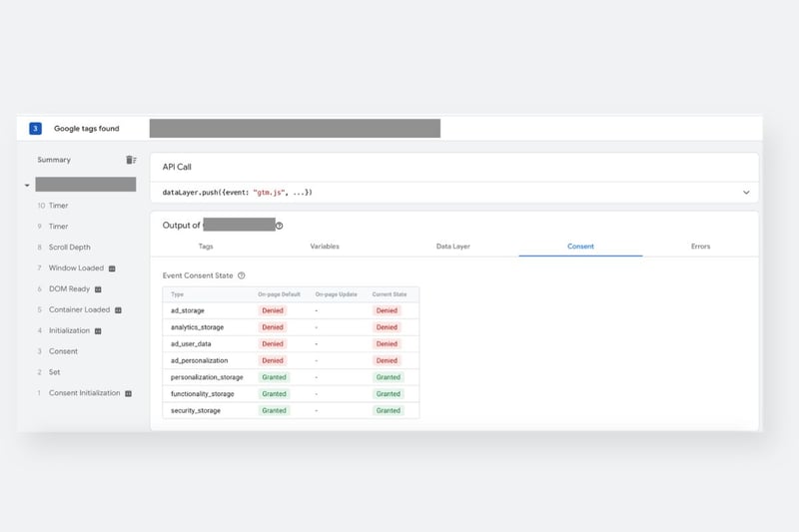799x532 pixels.
Task: Select the Summary item in the sidebar
Action: coord(54,160)
